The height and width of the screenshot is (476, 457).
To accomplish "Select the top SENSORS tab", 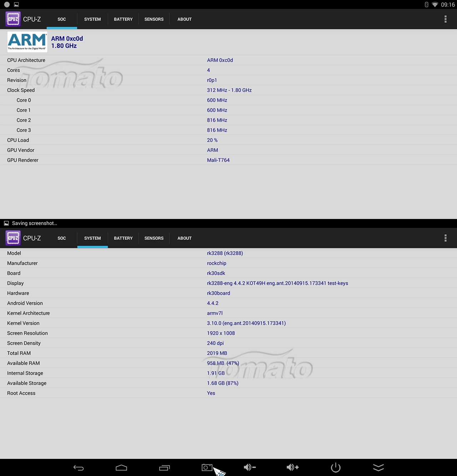I will [154, 19].
